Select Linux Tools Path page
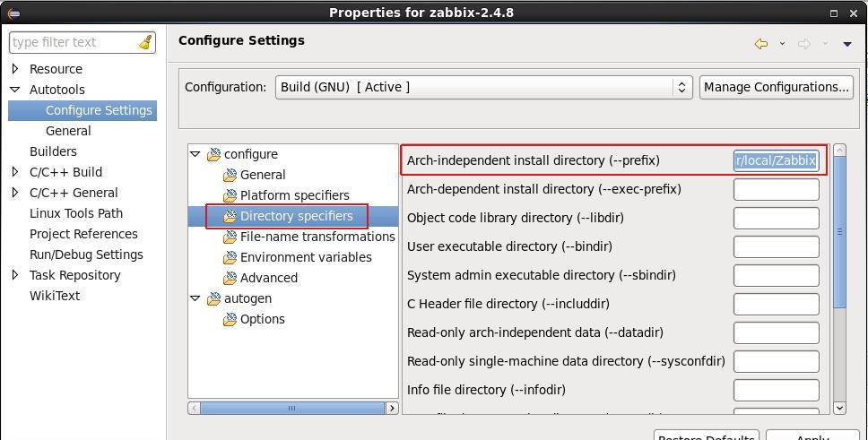868x440 pixels. click(x=76, y=213)
